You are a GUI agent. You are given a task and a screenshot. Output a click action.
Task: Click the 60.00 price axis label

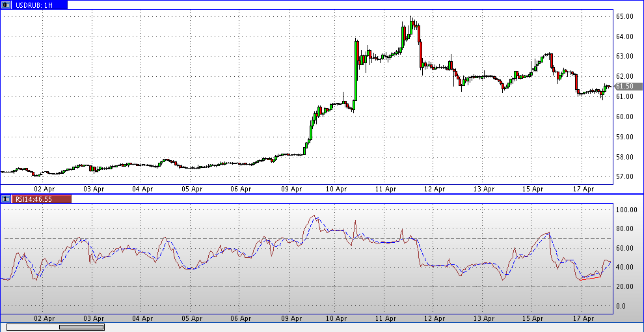[x=624, y=117]
